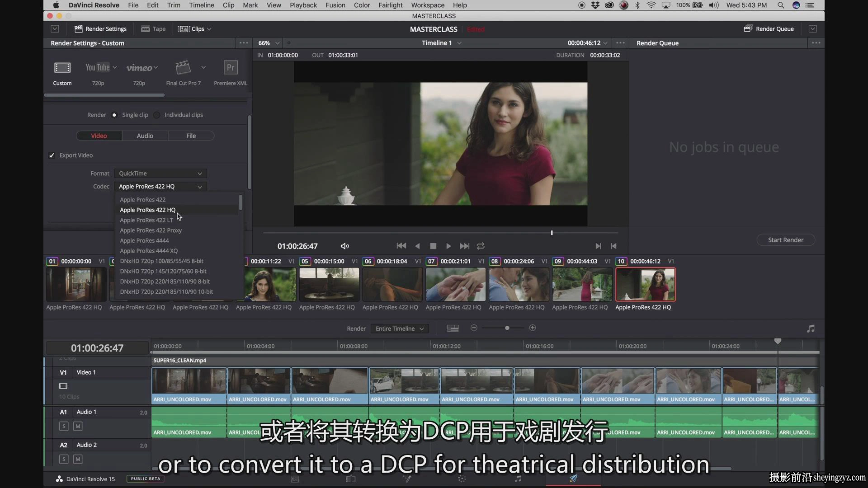Open the Color page icon
This screenshot has height=488, width=868.
tap(462, 479)
